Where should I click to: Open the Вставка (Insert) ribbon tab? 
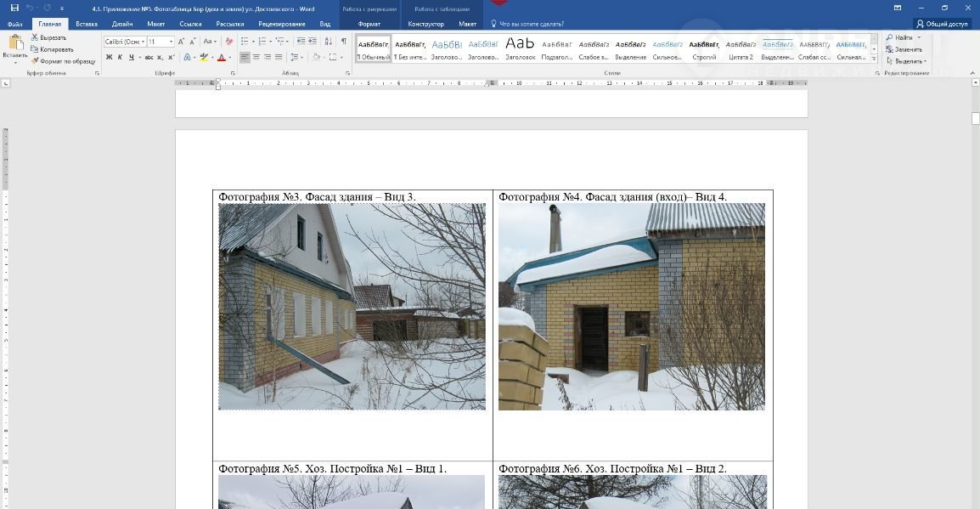(x=87, y=24)
